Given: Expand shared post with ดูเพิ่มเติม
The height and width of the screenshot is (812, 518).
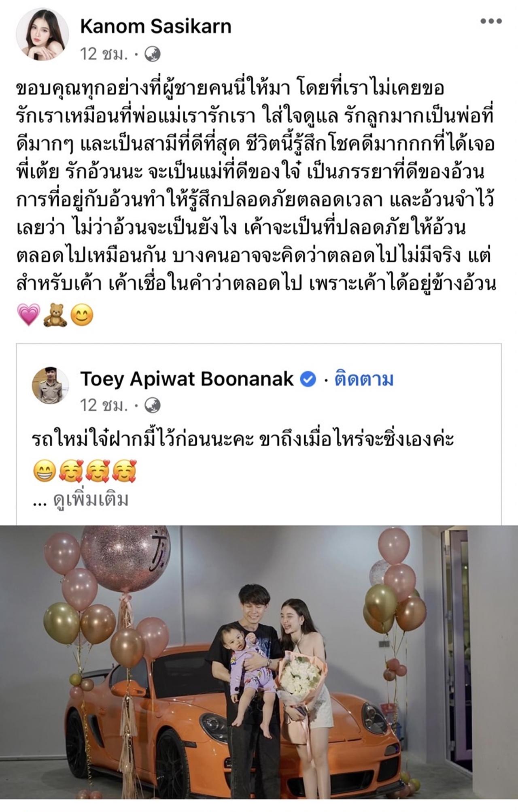Looking at the screenshot, I should [91, 500].
